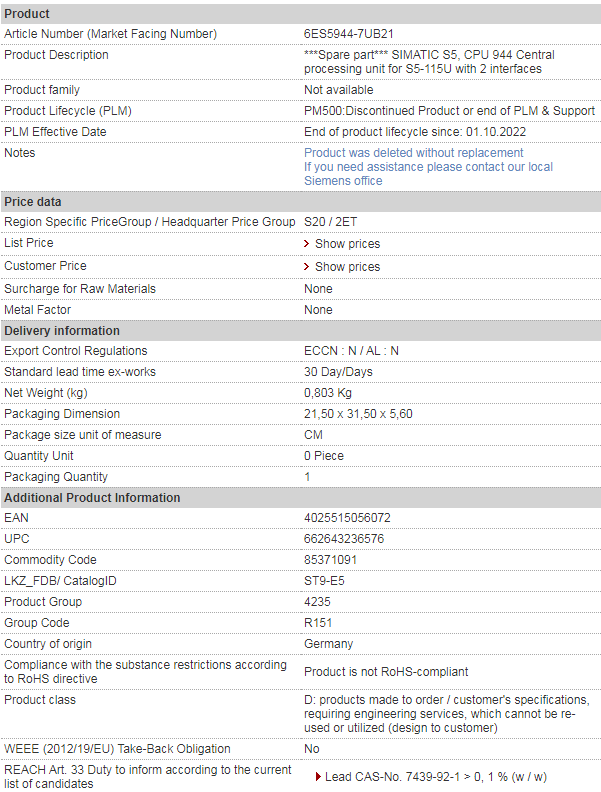
Task: Expand the red triangle before Lead CAS-No.
Action: [x=318, y=777]
